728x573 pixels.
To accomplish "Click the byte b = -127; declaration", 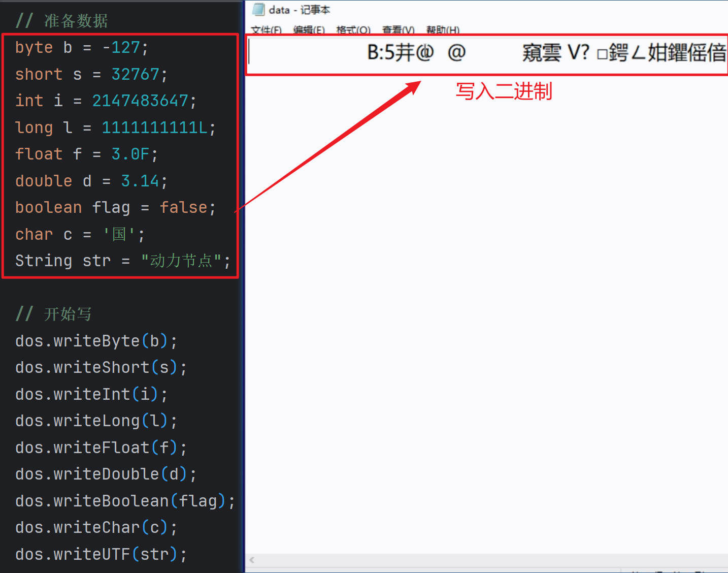I will (81, 47).
